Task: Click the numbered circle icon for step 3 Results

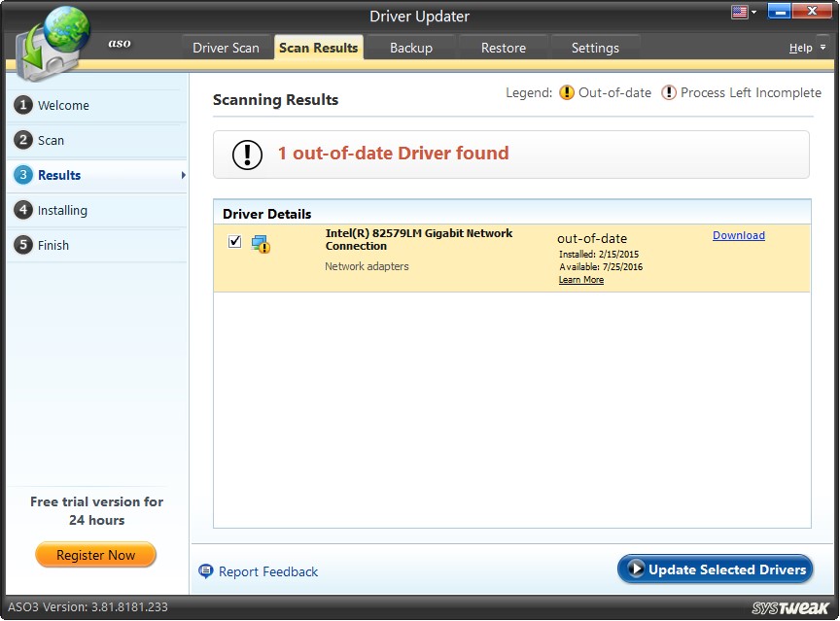Action: pyautogui.click(x=23, y=175)
